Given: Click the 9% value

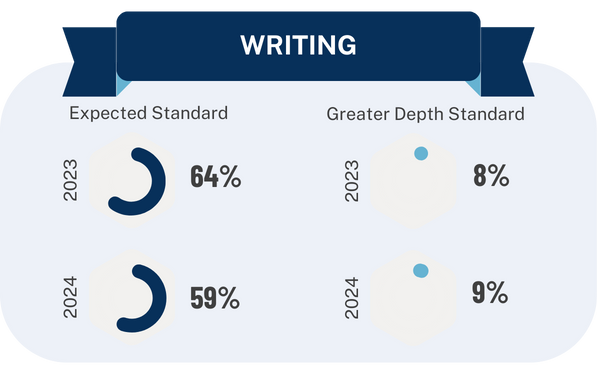Looking at the screenshot, I should pos(490,292).
